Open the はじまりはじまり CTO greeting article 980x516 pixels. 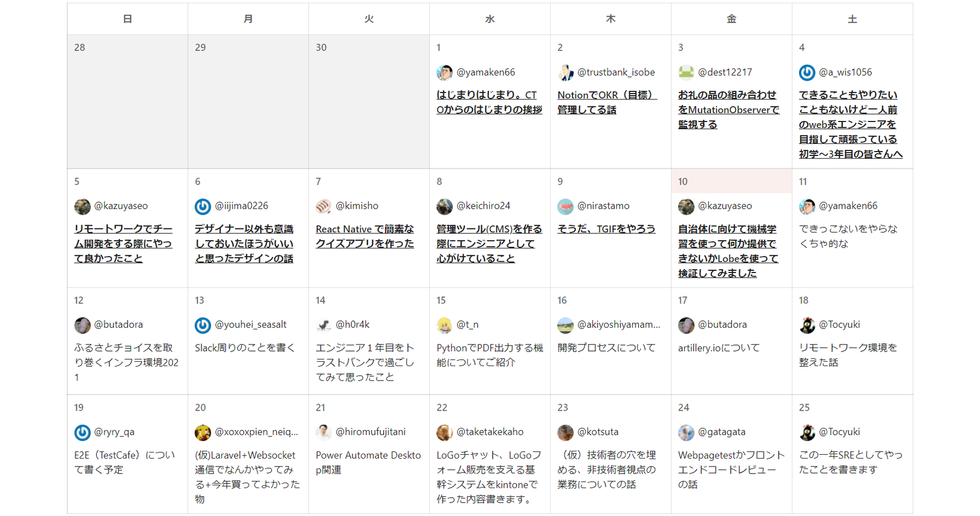(489, 103)
